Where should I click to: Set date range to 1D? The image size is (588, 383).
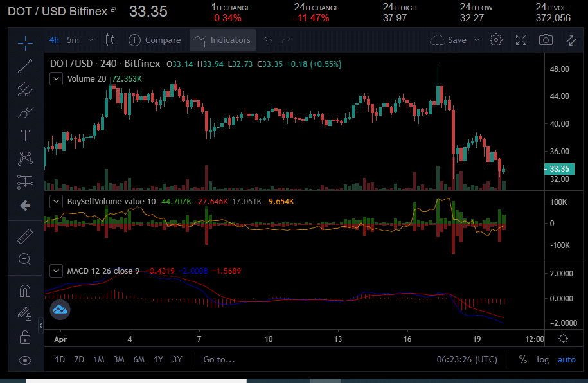[60, 360]
